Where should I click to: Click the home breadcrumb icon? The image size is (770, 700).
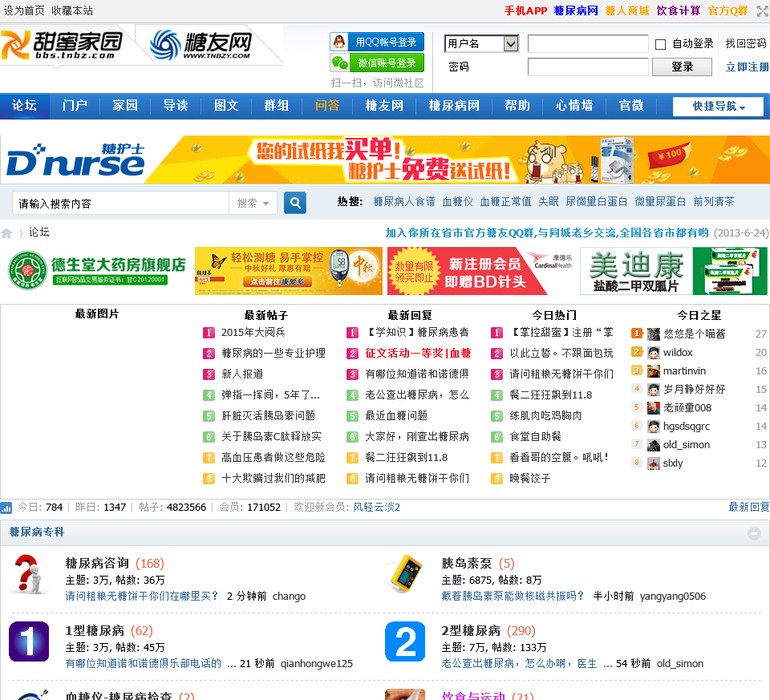point(7,233)
